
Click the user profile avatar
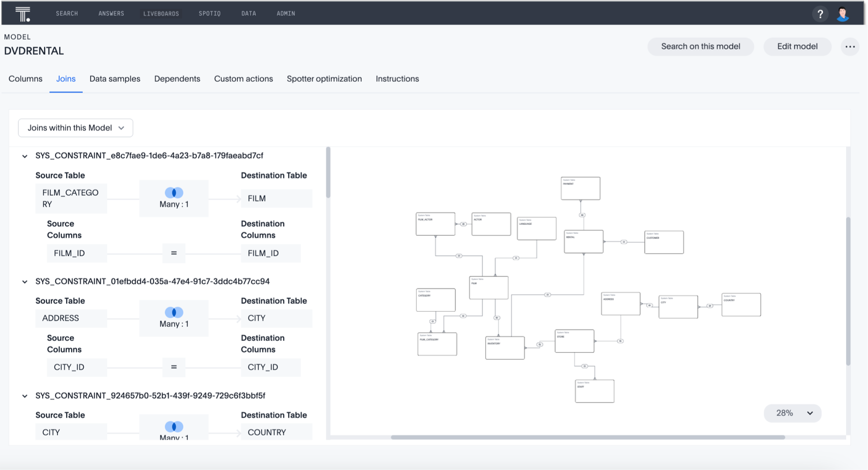[x=843, y=14]
